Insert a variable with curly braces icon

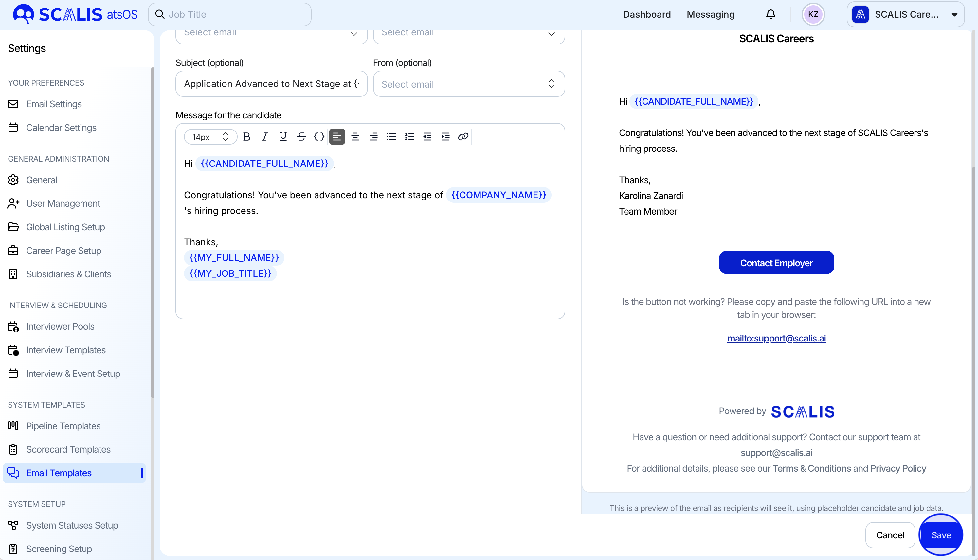point(319,136)
